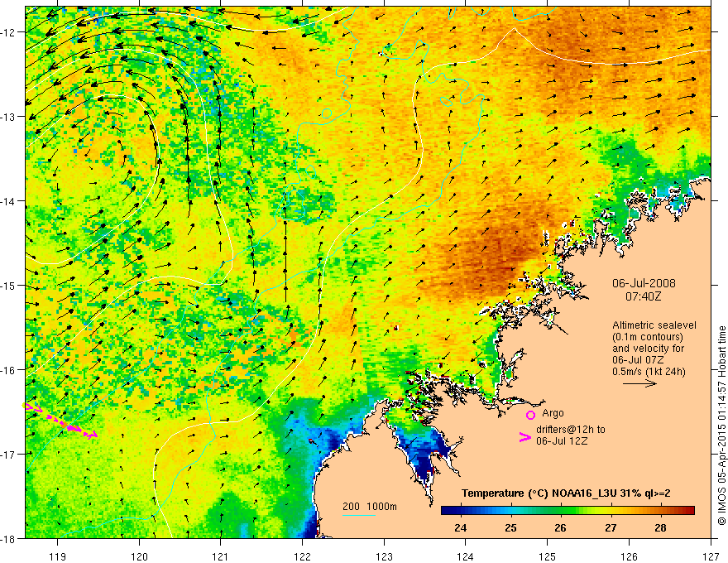Click the latitude axis label -14
Screen dimensions: 728x563
pyautogui.click(x=9, y=201)
